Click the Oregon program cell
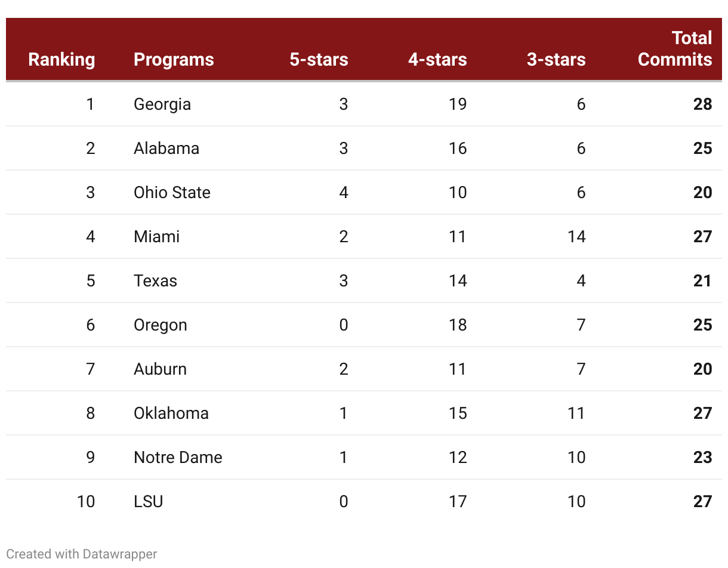Screen dimensions: 728x568 161,325
